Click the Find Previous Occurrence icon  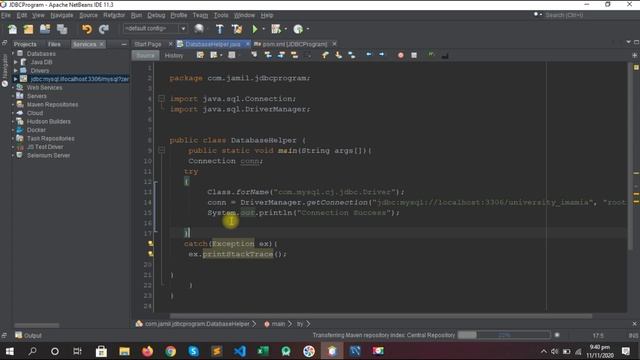pyautogui.click(x=268, y=55)
